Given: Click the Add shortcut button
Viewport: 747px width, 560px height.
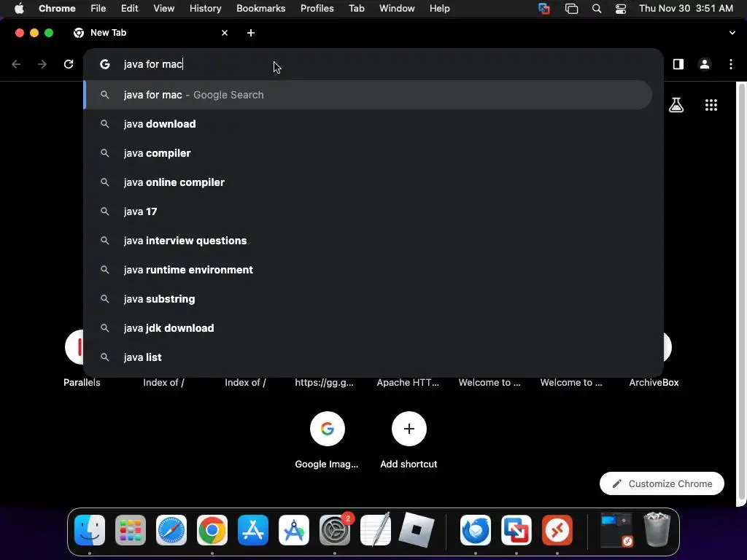Looking at the screenshot, I should [x=409, y=440].
